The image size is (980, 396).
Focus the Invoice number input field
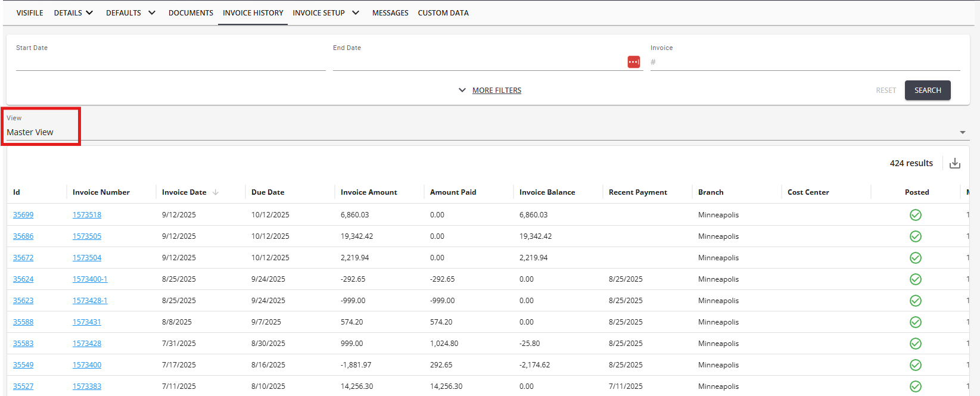coord(805,62)
